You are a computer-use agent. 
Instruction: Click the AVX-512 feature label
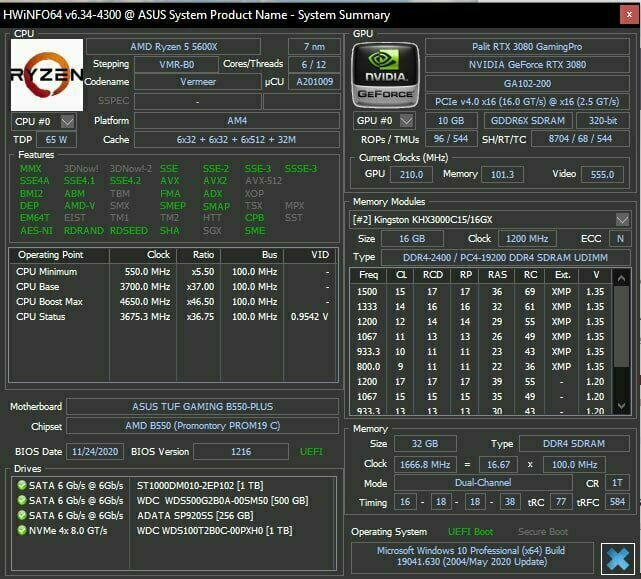[x=263, y=181]
